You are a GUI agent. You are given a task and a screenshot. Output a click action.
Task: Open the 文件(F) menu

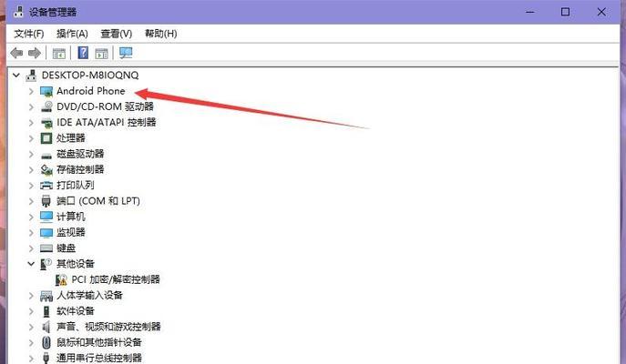(x=29, y=34)
